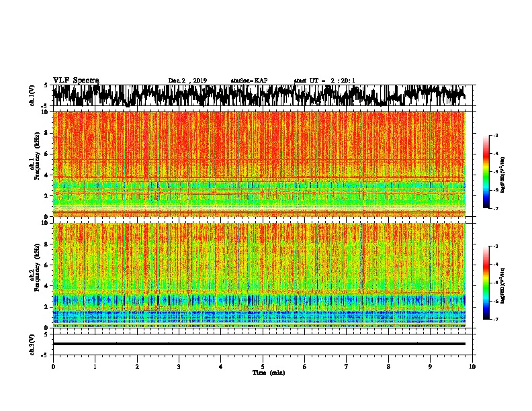Click the "VLF Spectra" plot title
The image size is (532, 411).
pos(76,81)
